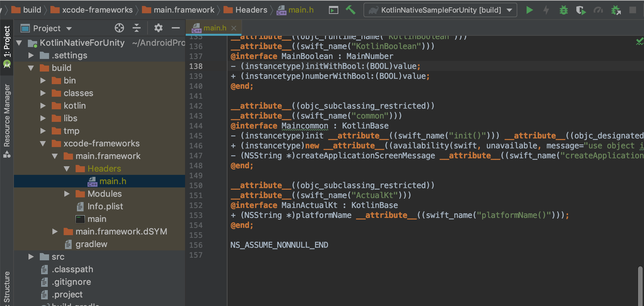The image size is (644, 306).
Task: Attach debugger to process icon
Action: point(616,10)
